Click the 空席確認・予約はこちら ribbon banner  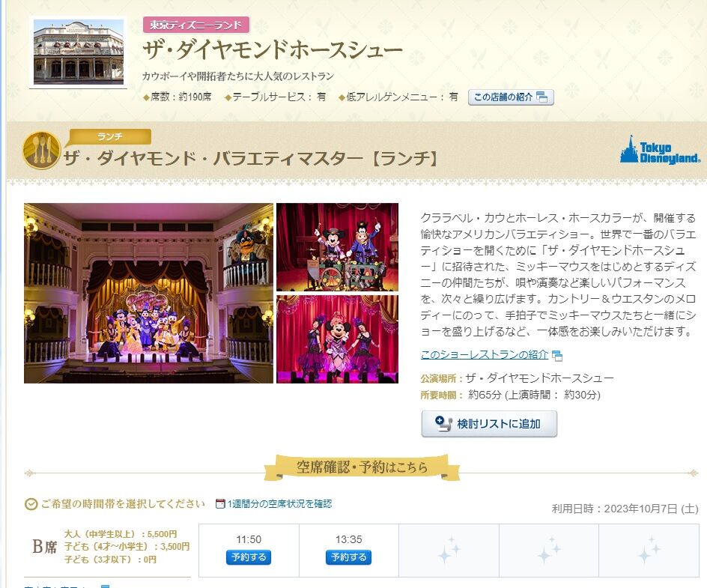click(362, 467)
